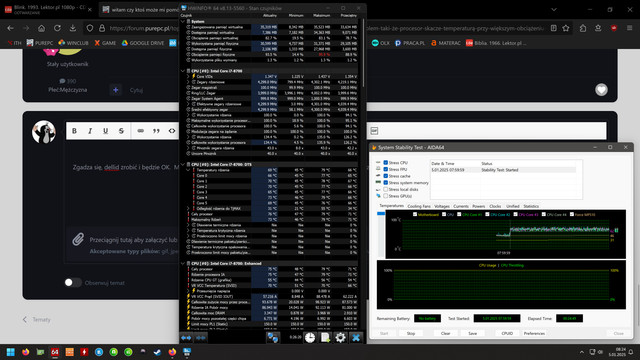
Task: Uncheck Stress system memory checkbox
Action: pyautogui.click(x=385, y=182)
